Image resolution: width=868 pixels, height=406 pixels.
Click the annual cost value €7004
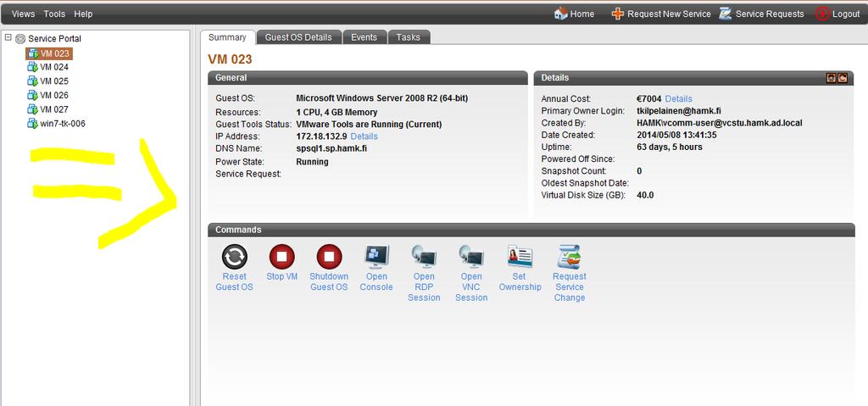click(x=648, y=98)
